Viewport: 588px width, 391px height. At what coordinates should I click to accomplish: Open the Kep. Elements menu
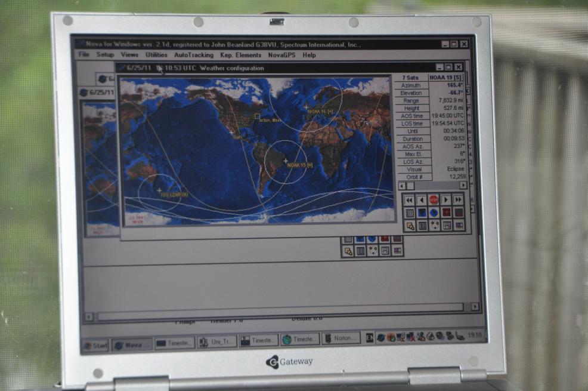(240, 55)
